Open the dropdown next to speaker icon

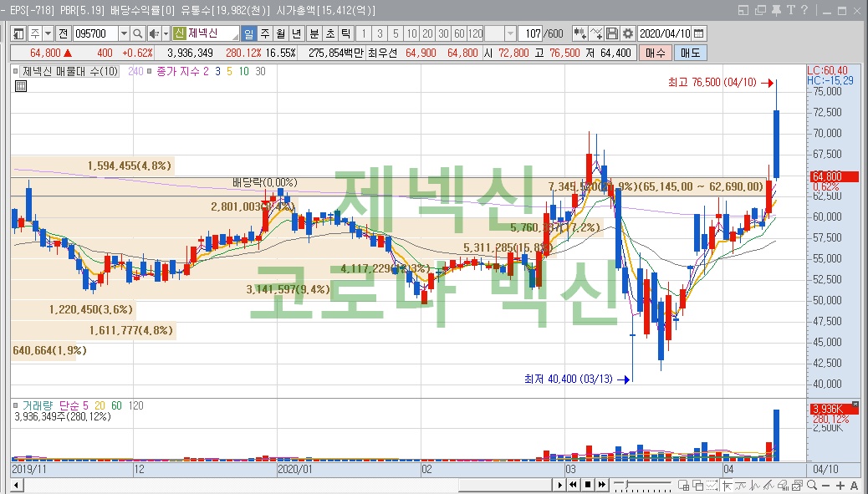click(166, 33)
